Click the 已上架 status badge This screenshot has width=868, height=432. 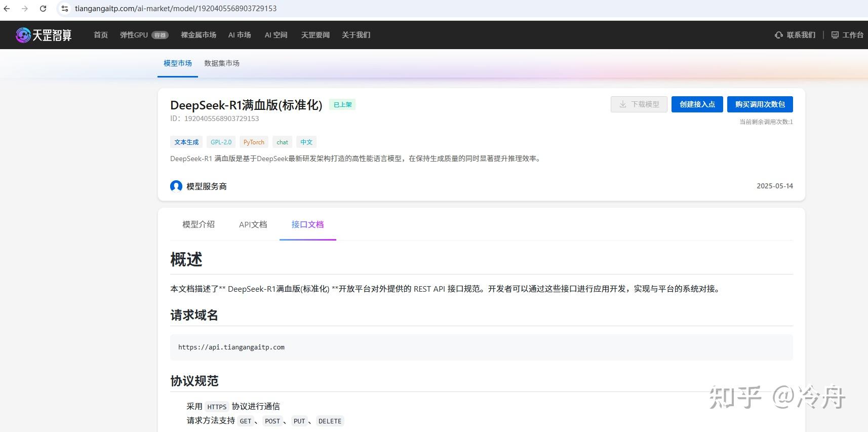(342, 105)
